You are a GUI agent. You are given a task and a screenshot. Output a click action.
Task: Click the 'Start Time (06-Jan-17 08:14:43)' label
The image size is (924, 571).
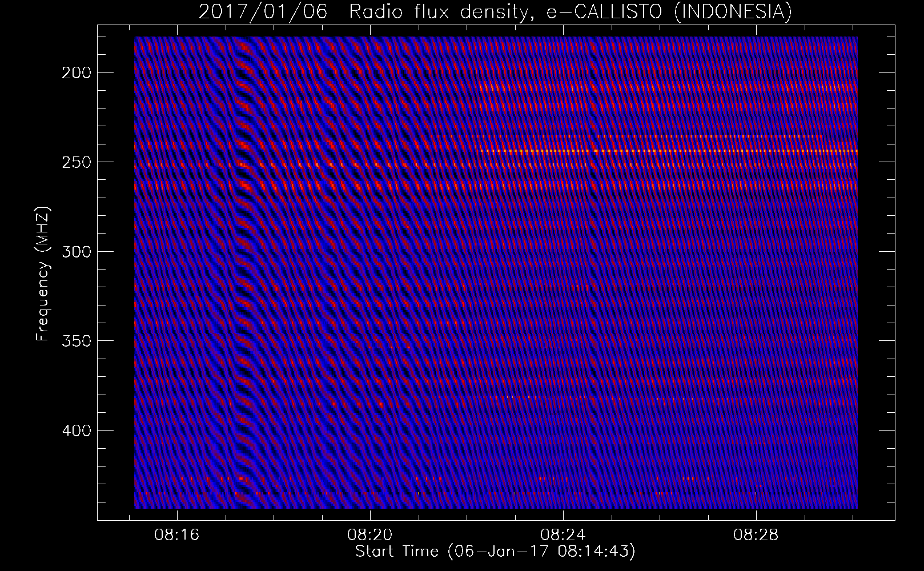tap(495, 552)
